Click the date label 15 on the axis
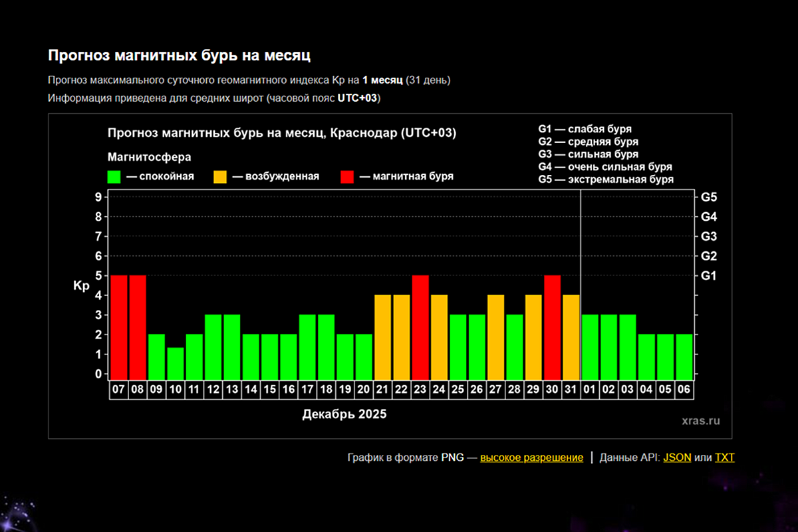Screen dimensions: 798x532 (269, 390)
